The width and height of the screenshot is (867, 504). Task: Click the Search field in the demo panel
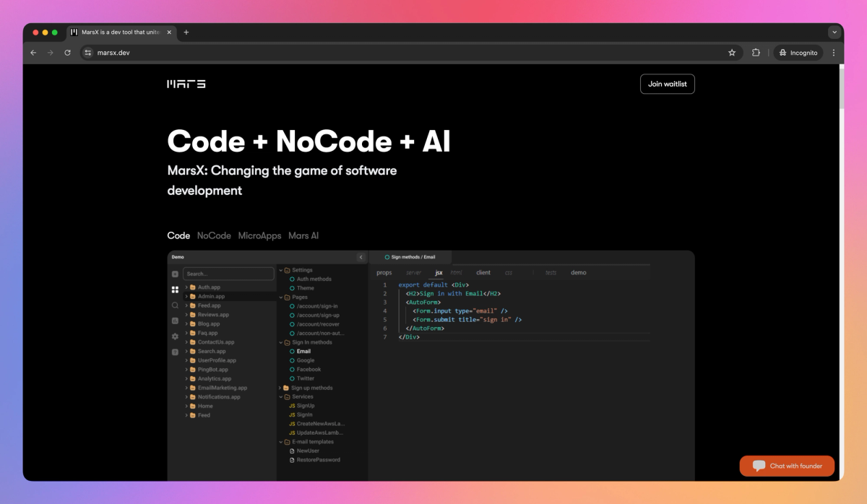point(228,274)
